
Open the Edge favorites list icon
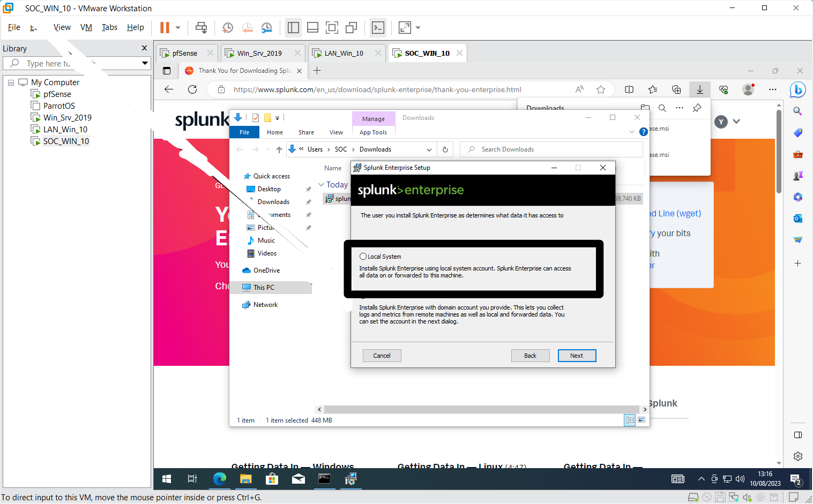coord(652,89)
